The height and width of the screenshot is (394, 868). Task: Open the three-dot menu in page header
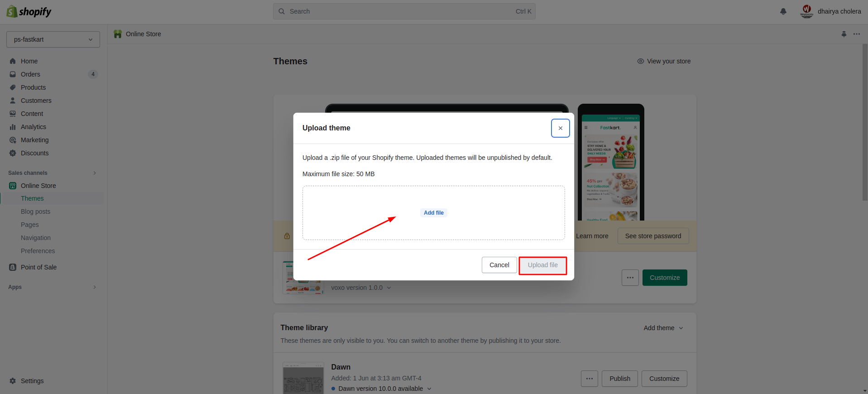(856, 34)
